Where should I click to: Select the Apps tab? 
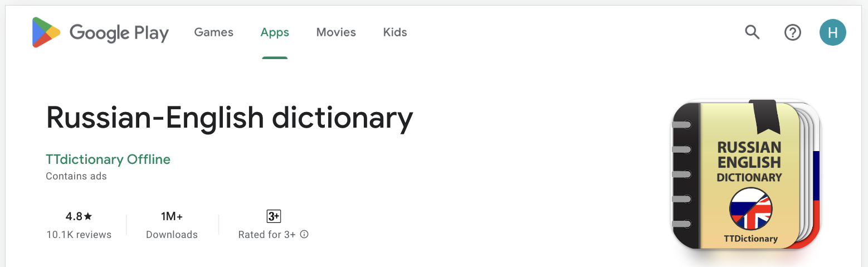pos(275,32)
